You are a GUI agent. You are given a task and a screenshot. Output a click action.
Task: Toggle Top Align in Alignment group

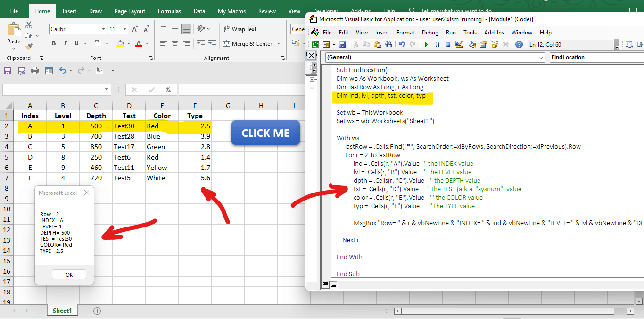click(x=164, y=29)
